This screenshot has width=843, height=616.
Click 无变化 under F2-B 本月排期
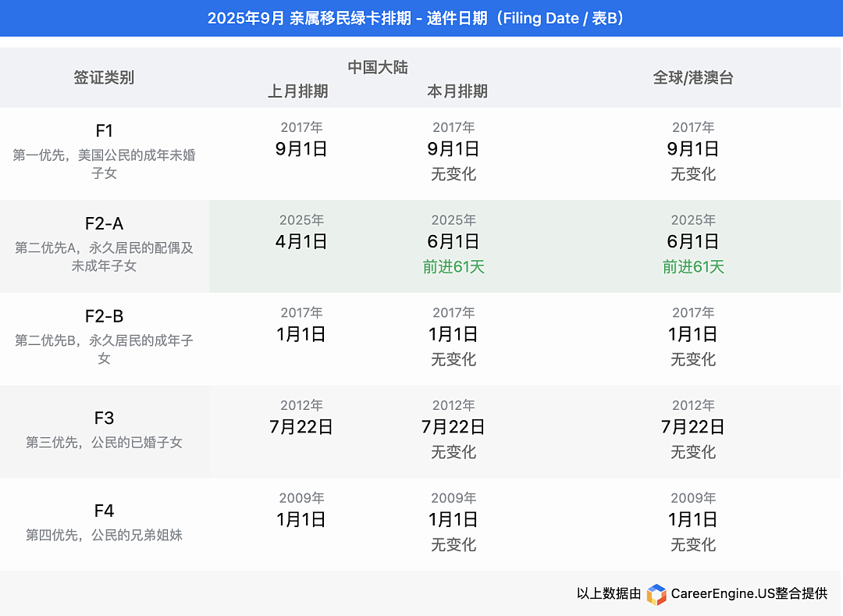[454, 359]
